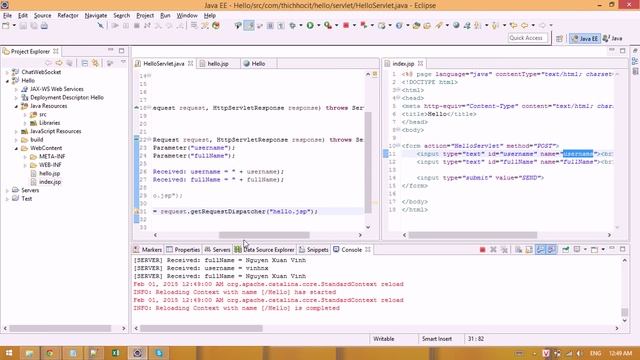Click Project Explorer horizontal scrollbar thumb

coord(60,329)
